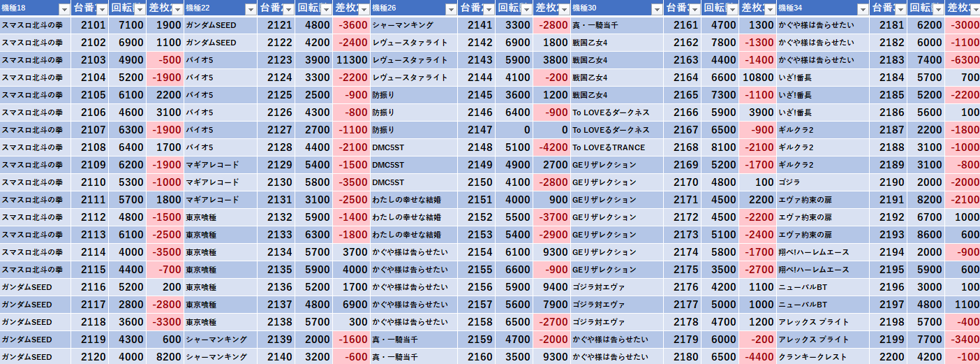
Task: Click バイオ5 name cell in row 2125
Action: [220, 95]
